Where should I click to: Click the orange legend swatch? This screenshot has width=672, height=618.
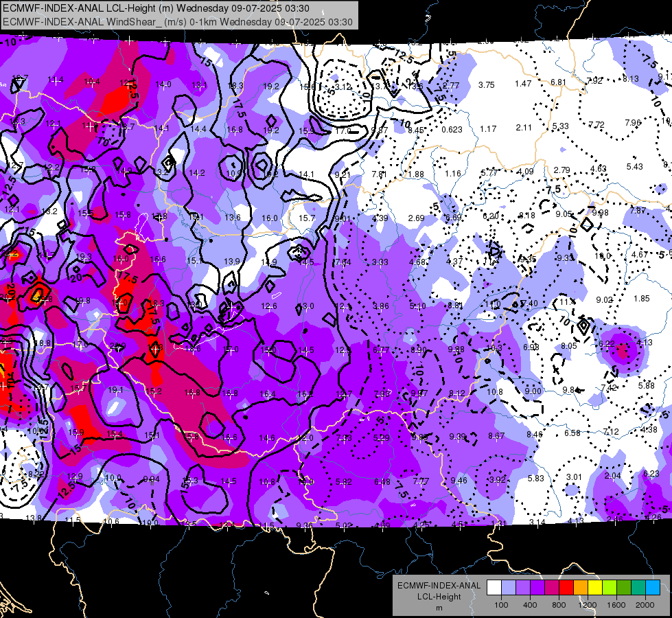(x=581, y=588)
